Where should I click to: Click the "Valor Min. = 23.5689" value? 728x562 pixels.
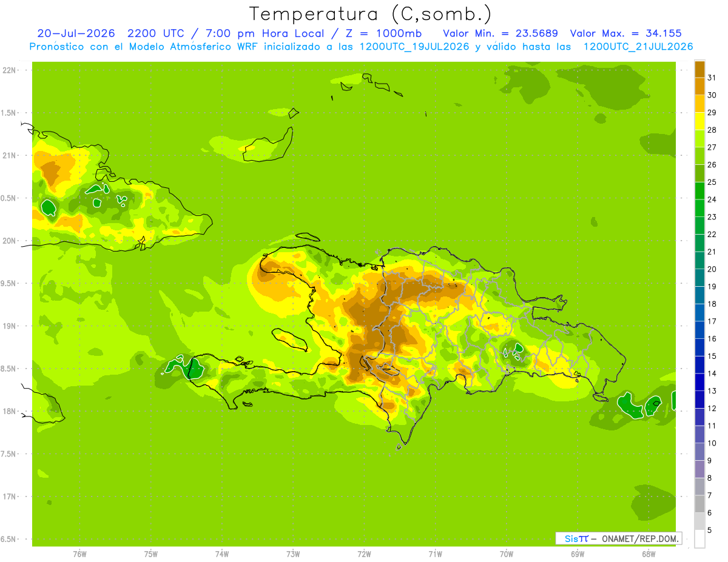500,33
